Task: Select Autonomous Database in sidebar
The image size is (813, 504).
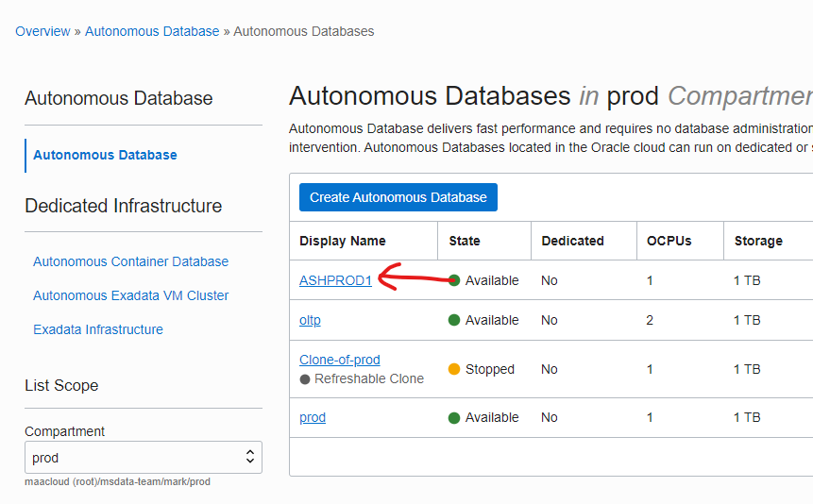Action: (105, 155)
